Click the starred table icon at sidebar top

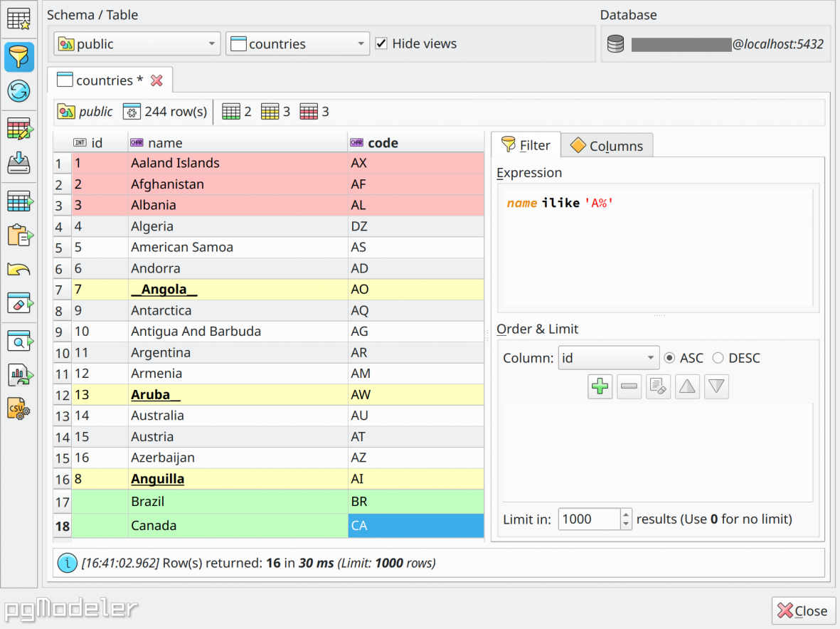18,19
